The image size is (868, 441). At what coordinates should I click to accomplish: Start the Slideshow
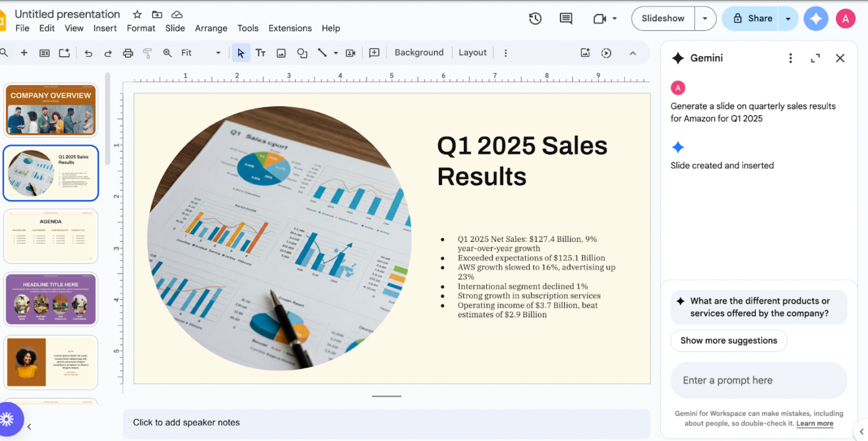[x=663, y=19]
